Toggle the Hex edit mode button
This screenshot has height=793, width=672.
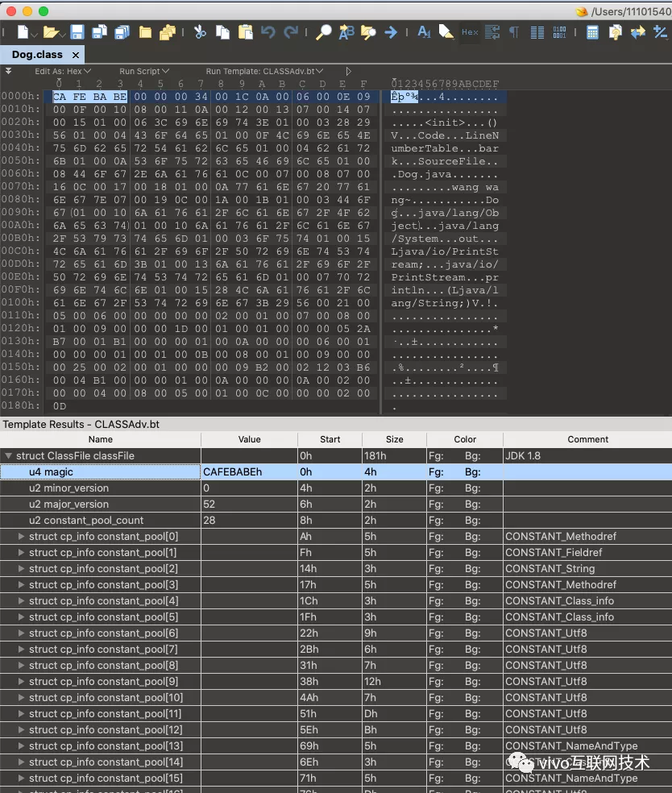(470, 32)
